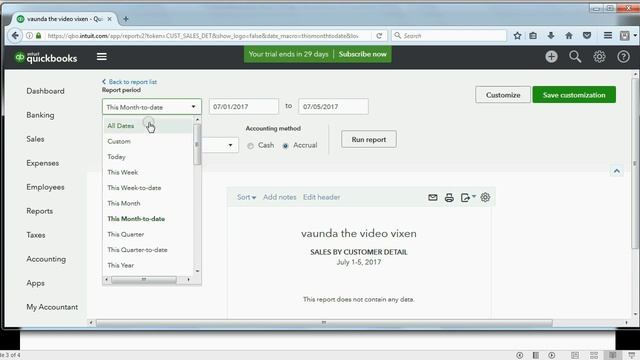
Task: Click Back to report list link
Action: point(129,82)
